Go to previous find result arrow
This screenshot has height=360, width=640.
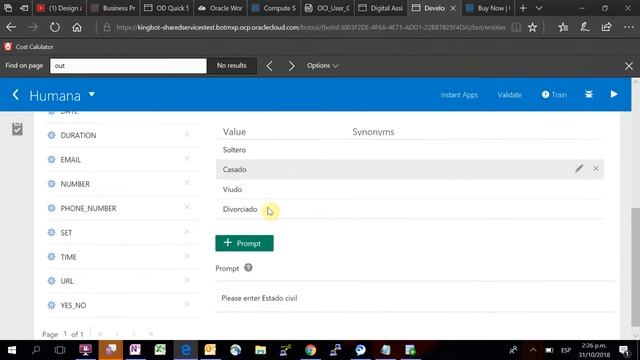point(269,66)
